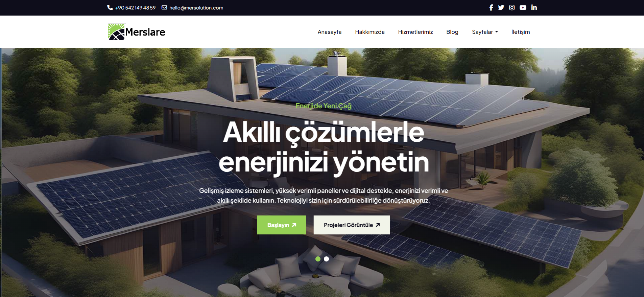The height and width of the screenshot is (297, 644).
Task: Go to the Anasayfa menu item
Action: [330, 32]
